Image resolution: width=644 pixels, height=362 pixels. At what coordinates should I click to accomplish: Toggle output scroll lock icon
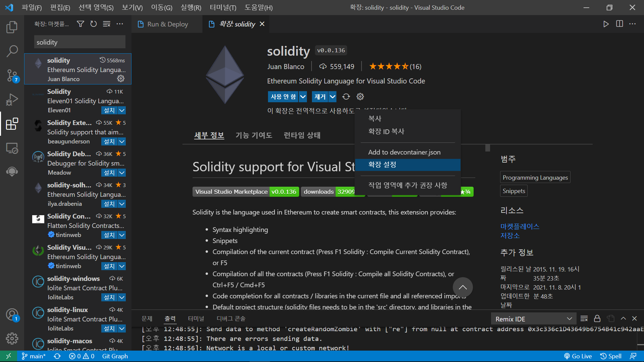(x=597, y=318)
